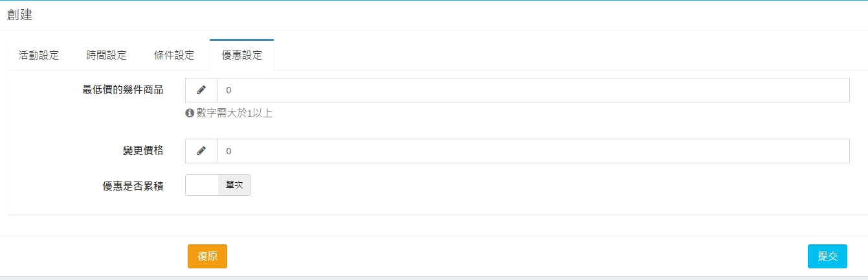This screenshot has height=280, width=868.
Task: Click the 變更價格 field label
Action: tap(138, 150)
